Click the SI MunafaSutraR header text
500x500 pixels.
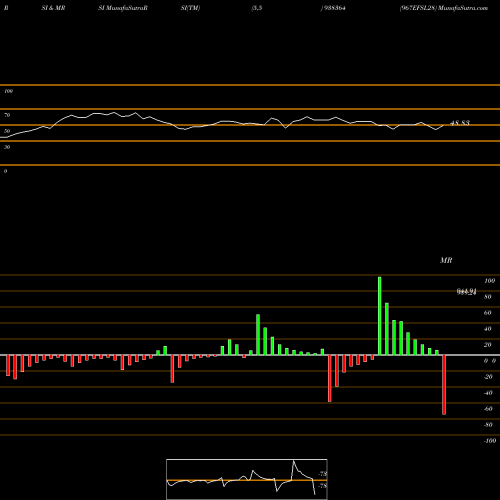tap(123, 8)
